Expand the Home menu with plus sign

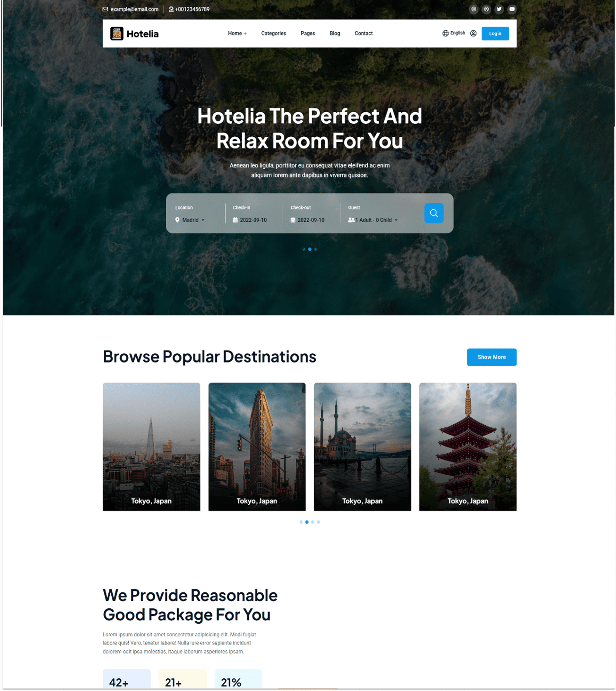point(237,33)
